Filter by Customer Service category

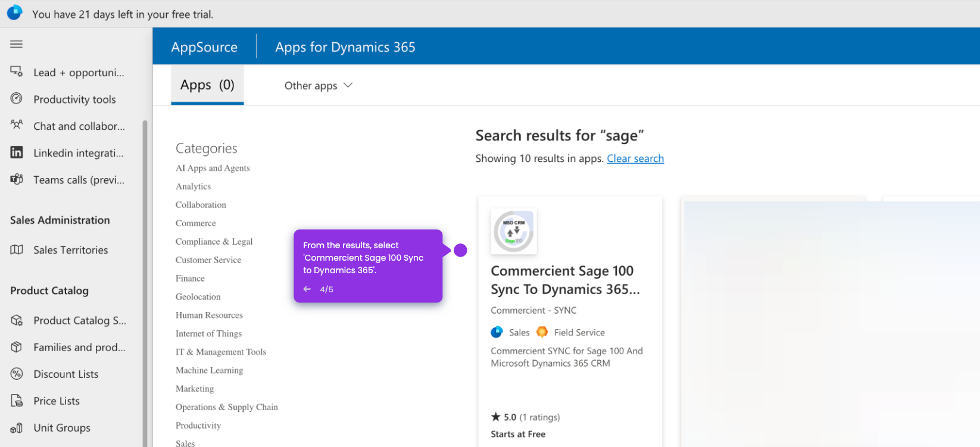[208, 260]
